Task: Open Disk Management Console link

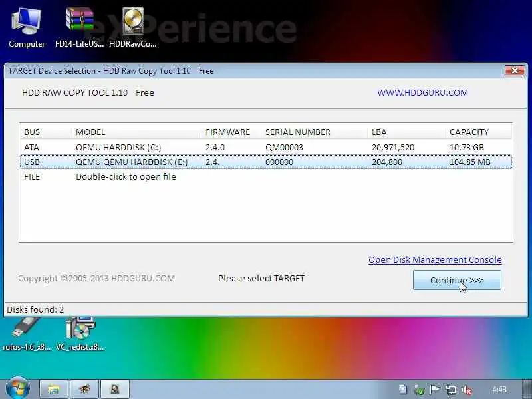Action: click(435, 259)
